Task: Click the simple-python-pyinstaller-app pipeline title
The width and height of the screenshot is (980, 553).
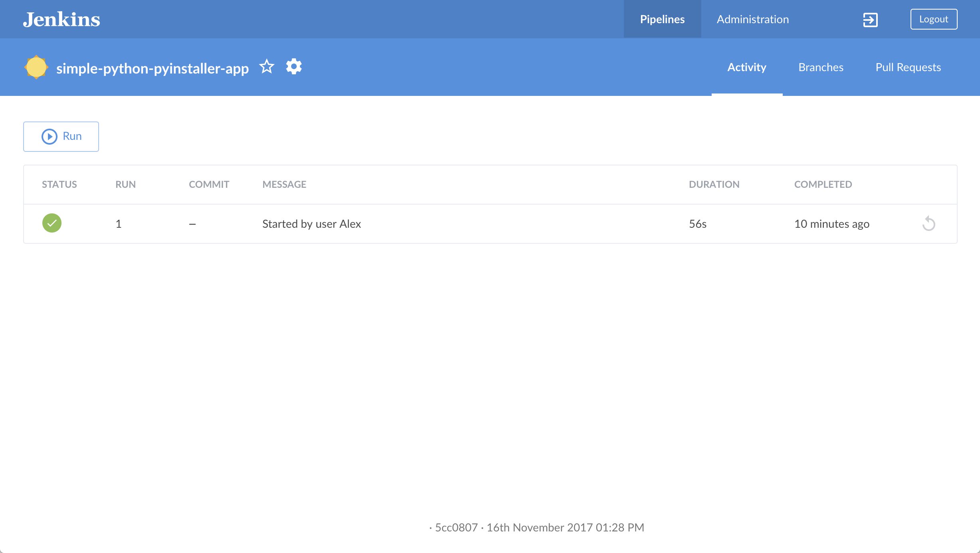Action: [153, 68]
